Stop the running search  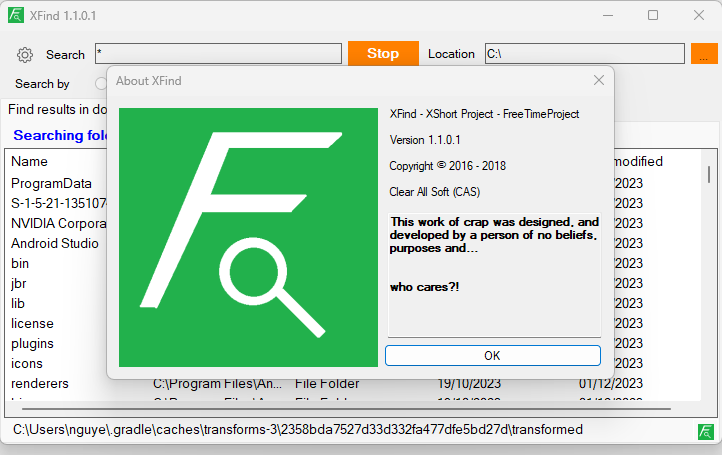click(383, 53)
